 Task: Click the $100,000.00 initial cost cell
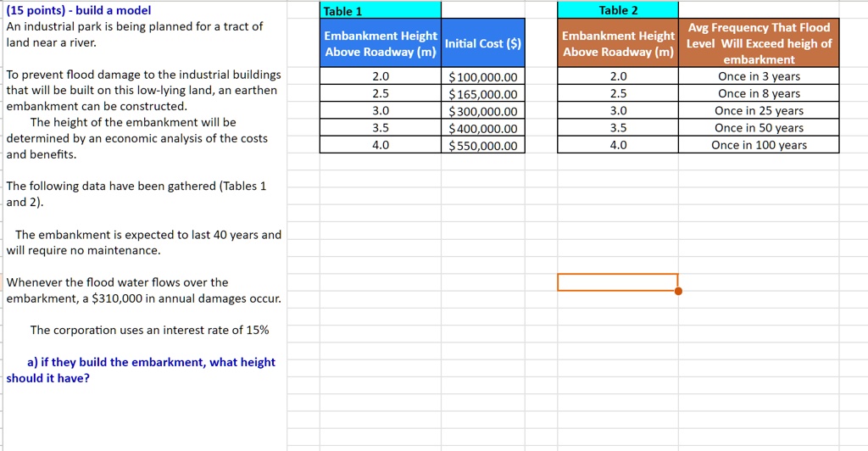point(482,76)
